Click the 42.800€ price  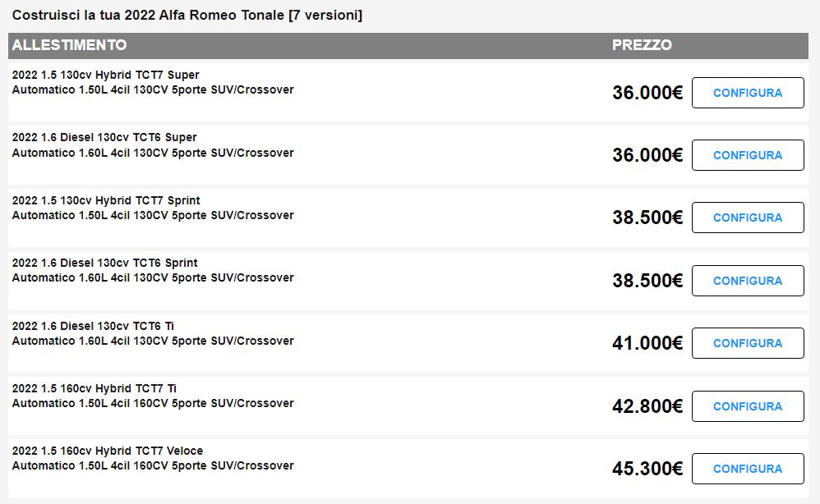pos(647,406)
